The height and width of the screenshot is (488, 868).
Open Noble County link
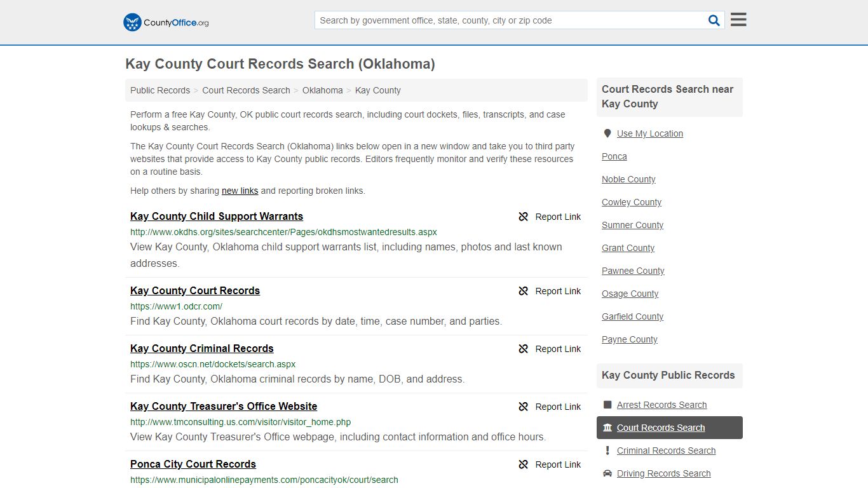coord(628,179)
